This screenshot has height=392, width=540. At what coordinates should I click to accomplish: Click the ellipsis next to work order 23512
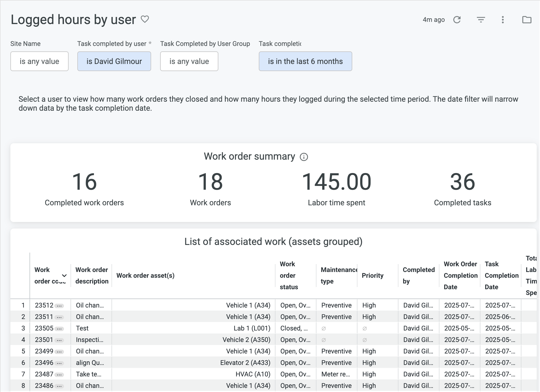pyautogui.click(x=60, y=305)
